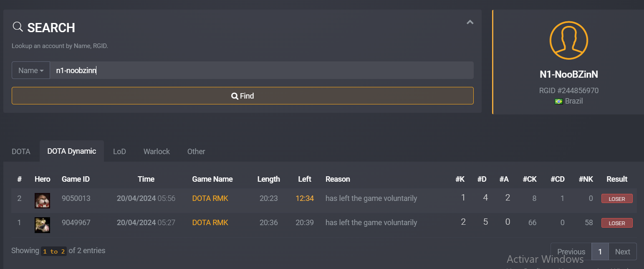
Task: Click the Find button
Action: click(x=242, y=96)
